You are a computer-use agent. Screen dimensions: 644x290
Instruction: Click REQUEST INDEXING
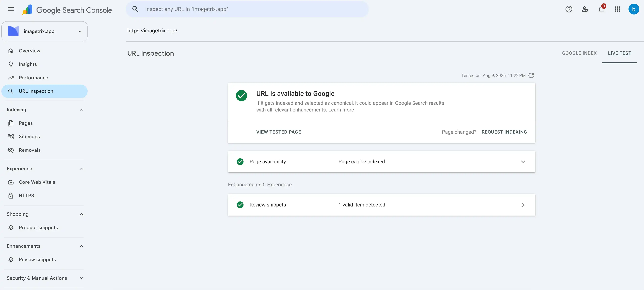pos(504,132)
